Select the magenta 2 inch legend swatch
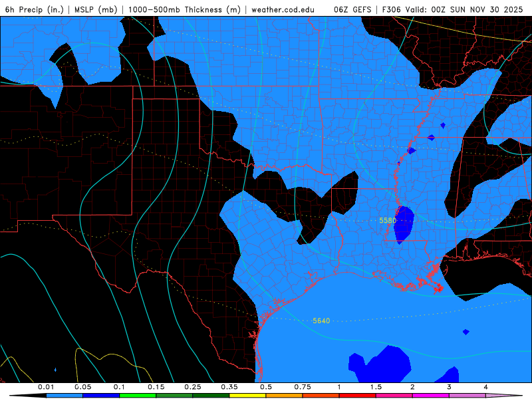 pyautogui.click(x=431, y=396)
